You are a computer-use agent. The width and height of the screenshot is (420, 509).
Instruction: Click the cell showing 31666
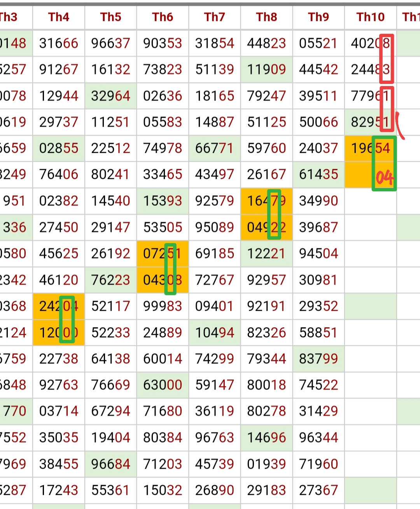tap(59, 43)
